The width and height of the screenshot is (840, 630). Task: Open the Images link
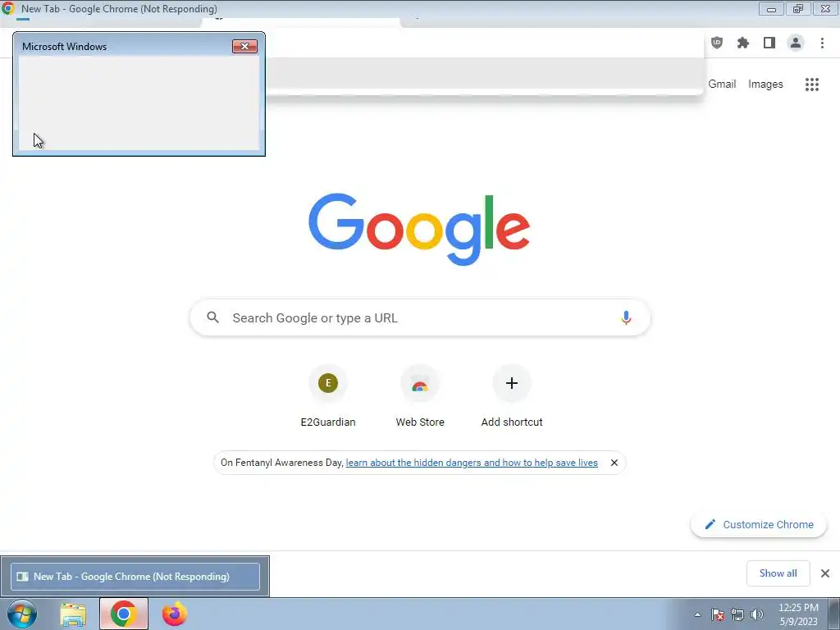coord(765,84)
